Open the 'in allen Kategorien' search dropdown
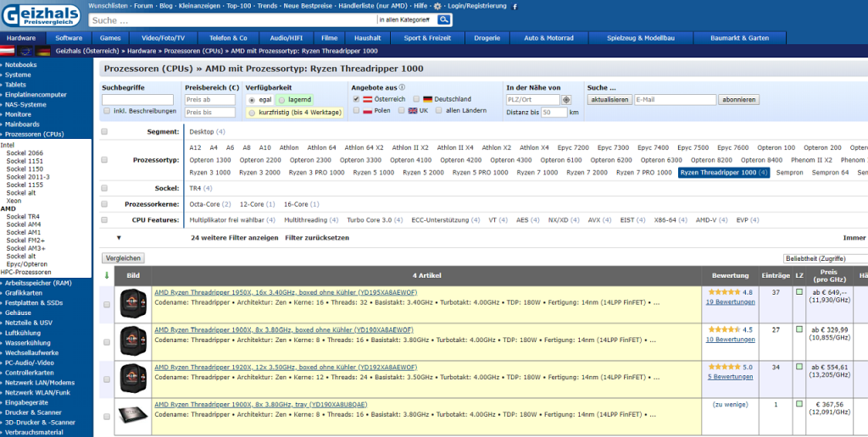The height and width of the screenshot is (437, 868). 405,20
